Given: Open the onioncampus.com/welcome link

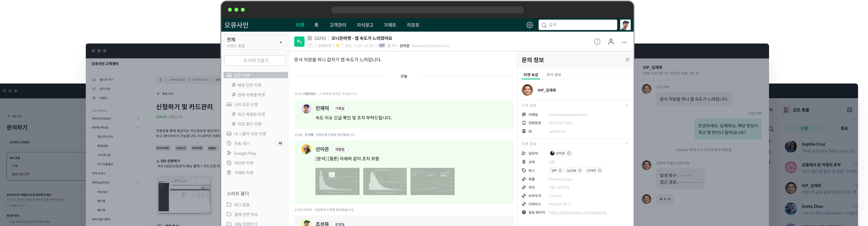Looking at the screenshot, I should (578, 213).
